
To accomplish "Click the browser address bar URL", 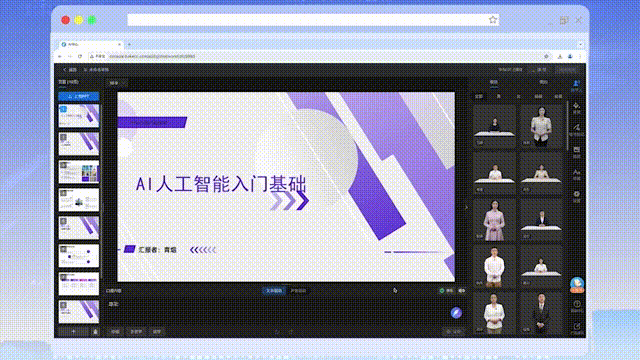I will click(x=152, y=56).
